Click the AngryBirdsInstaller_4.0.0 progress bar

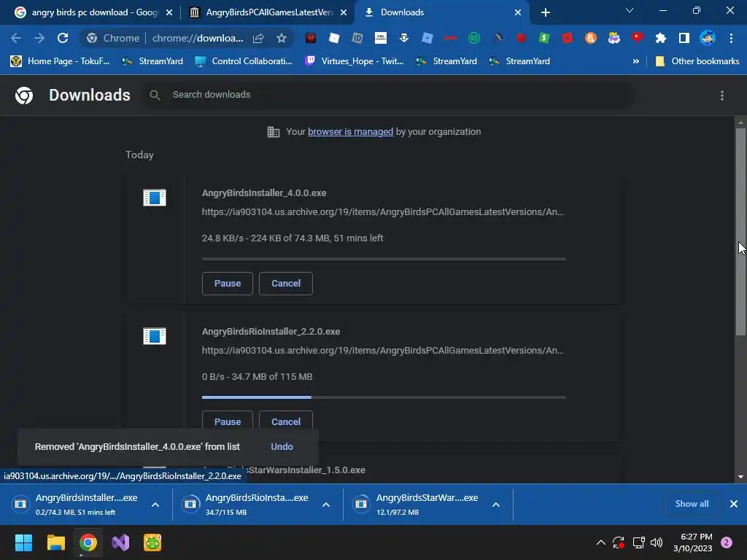click(x=384, y=259)
